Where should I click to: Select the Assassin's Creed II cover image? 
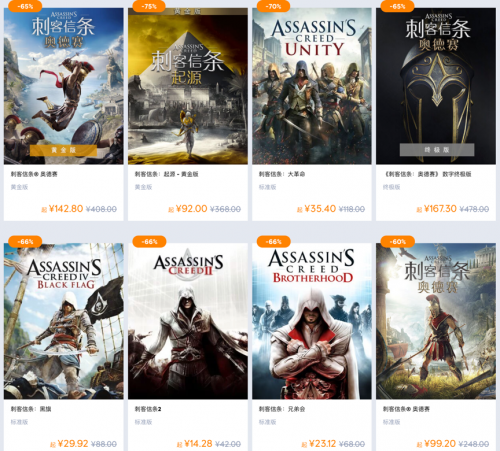click(188, 321)
